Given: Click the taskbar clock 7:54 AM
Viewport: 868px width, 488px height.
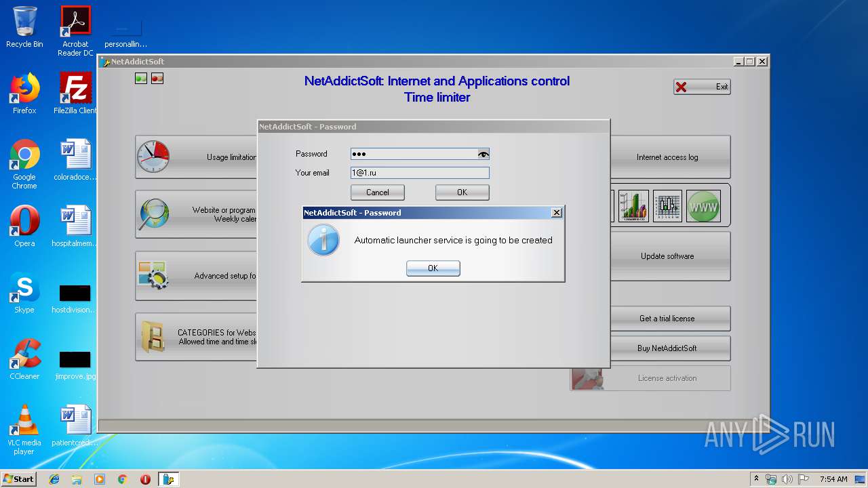Looking at the screenshot, I should point(833,479).
